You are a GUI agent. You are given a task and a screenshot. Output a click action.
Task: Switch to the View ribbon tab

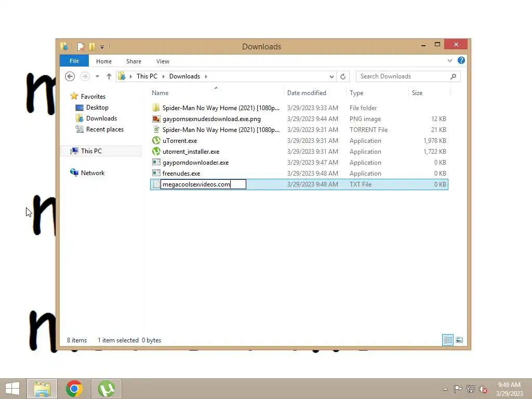pyautogui.click(x=163, y=61)
